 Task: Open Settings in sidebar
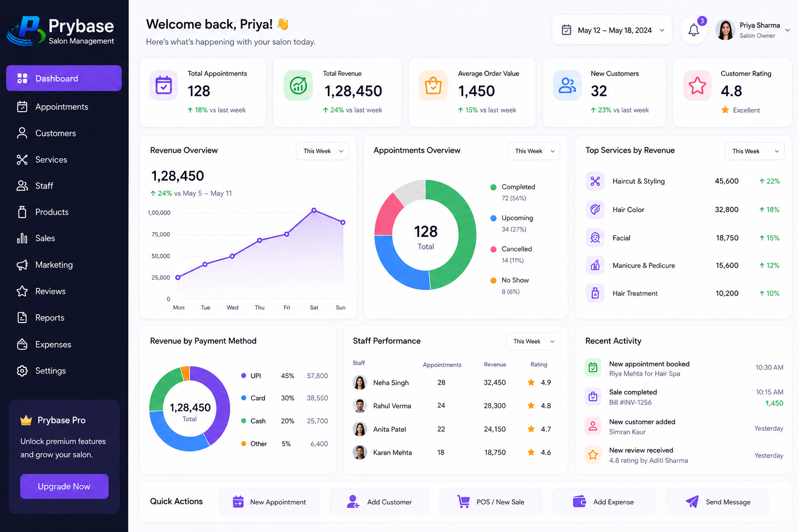(x=64, y=370)
